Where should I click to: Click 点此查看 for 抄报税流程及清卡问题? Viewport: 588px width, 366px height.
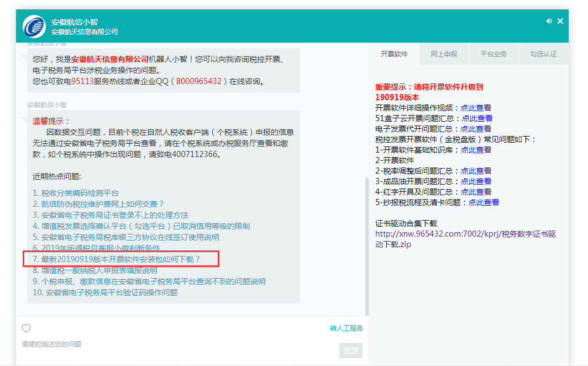click(x=484, y=202)
